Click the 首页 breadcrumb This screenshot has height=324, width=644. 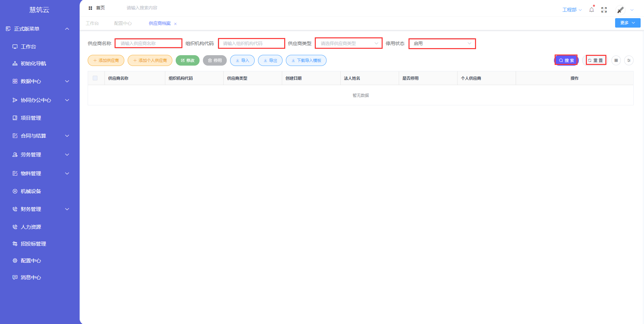pos(100,8)
